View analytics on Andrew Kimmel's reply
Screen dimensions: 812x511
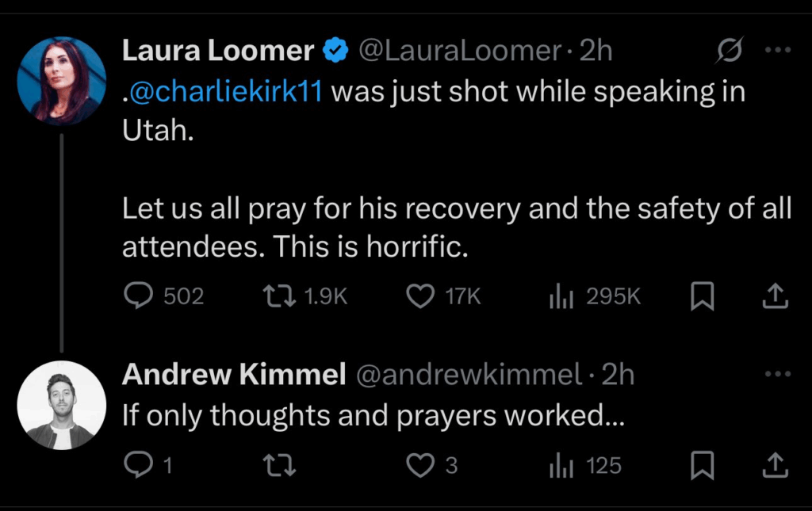tap(561, 466)
